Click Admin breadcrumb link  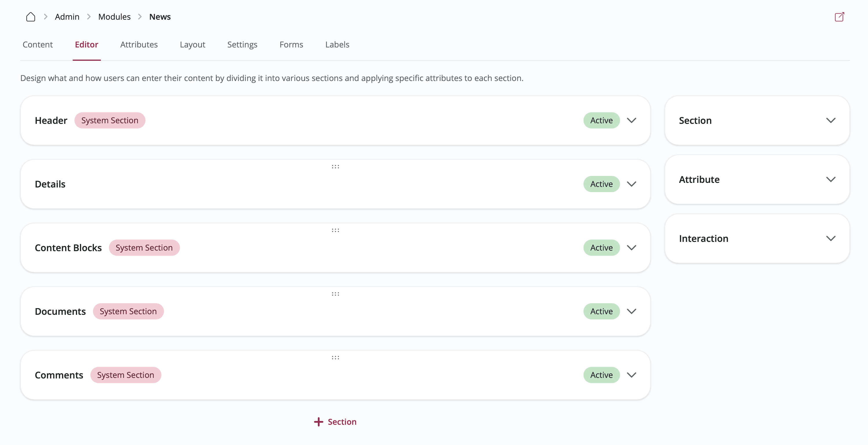[x=67, y=17]
